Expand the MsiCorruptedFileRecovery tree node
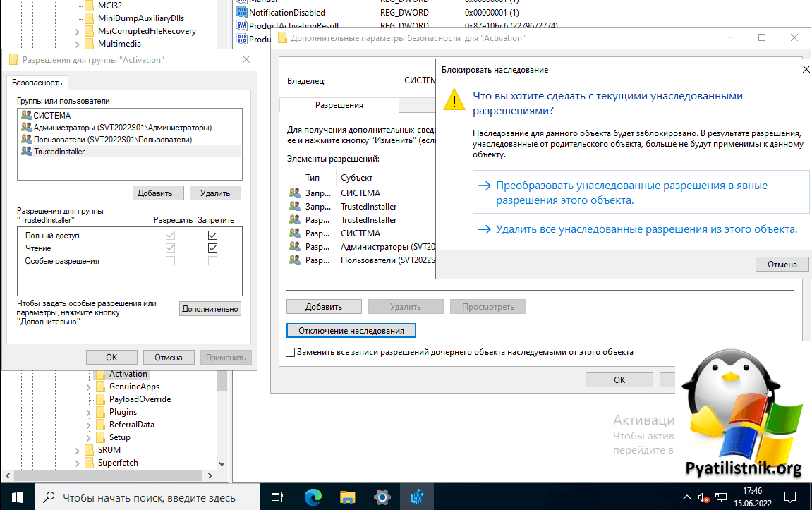This screenshot has width=812, height=510. [x=77, y=31]
